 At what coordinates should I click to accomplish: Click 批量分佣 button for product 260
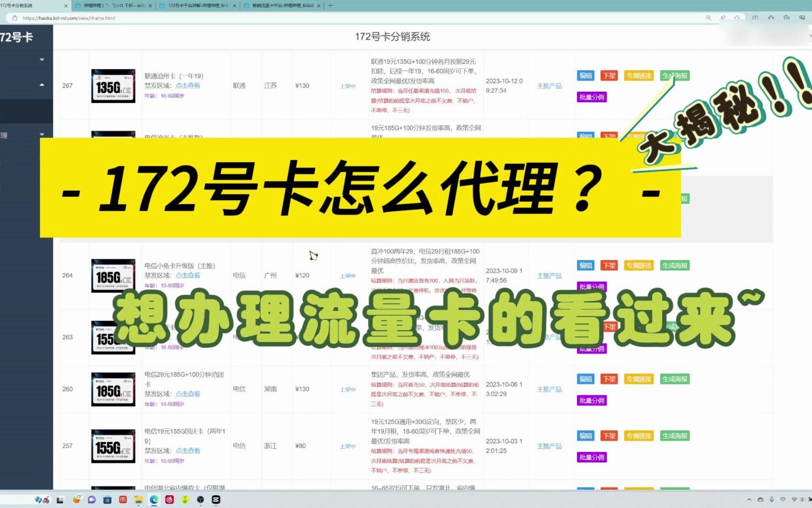592,400
